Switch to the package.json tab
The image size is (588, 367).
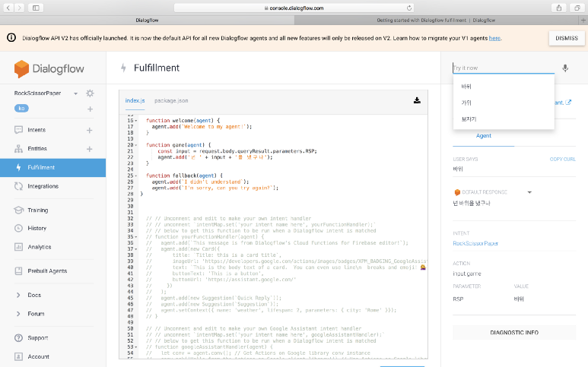coord(171,100)
